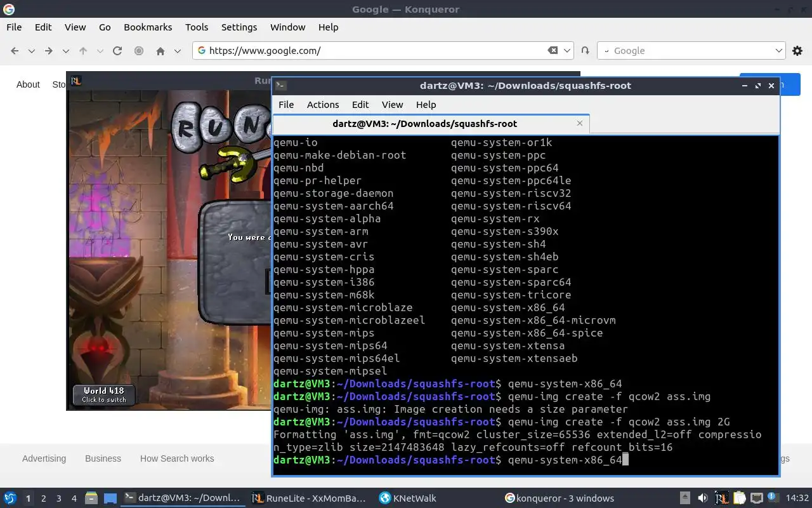
Task: Click the Konqueror title bar Google icon
Action: pyautogui.click(x=9, y=10)
